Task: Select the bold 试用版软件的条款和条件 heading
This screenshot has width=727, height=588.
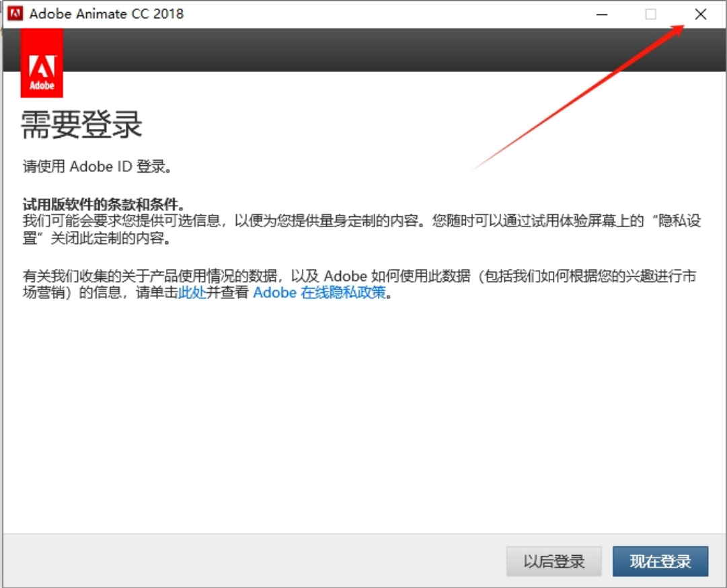Action: 104,204
